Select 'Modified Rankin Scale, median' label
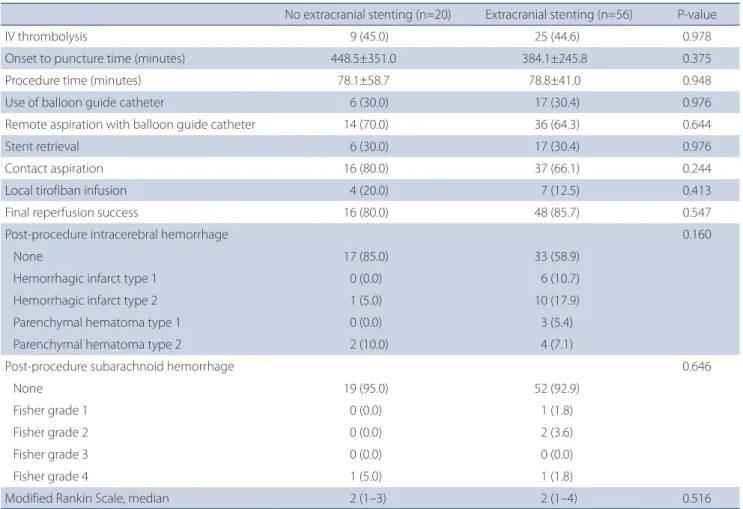This screenshot has height=509, width=743. (x=87, y=499)
